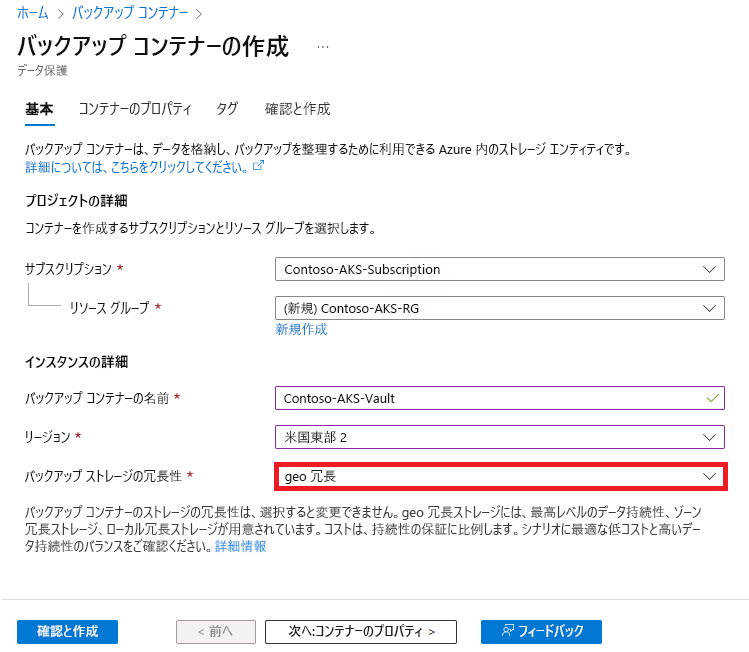Click the インスタンスの詳細 heading

pyautogui.click(x=76, y=362)
